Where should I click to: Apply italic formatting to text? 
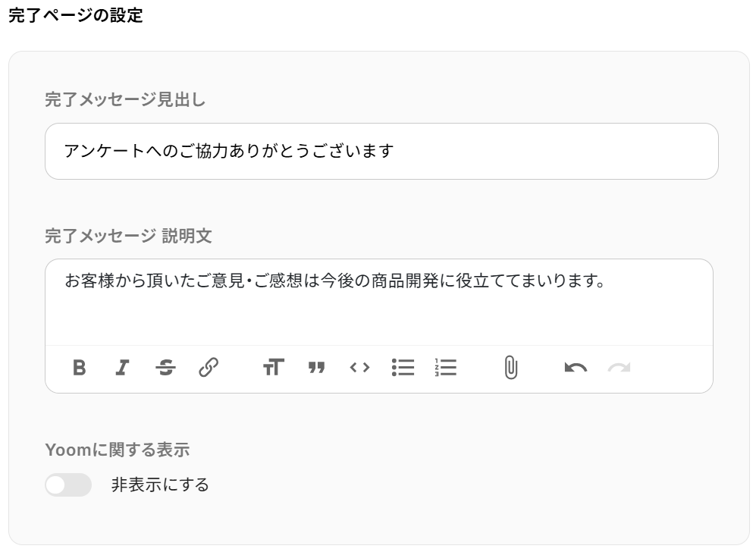point(123,367)
